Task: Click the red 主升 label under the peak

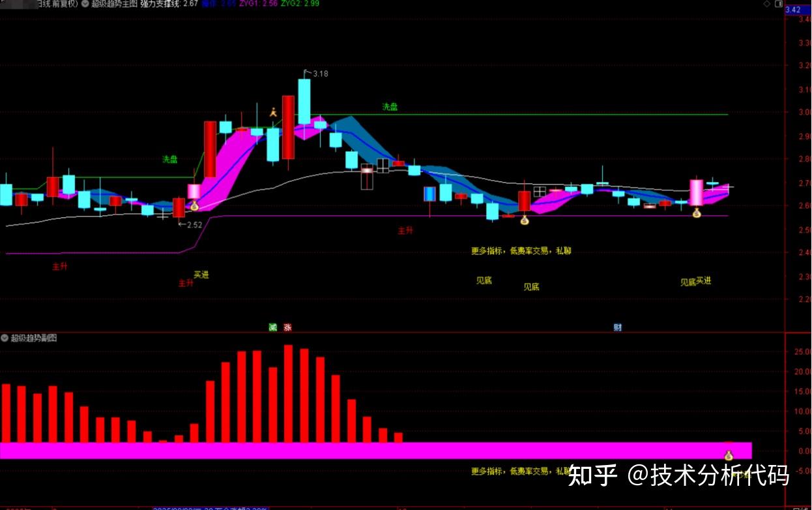Action: pos(405,230)
